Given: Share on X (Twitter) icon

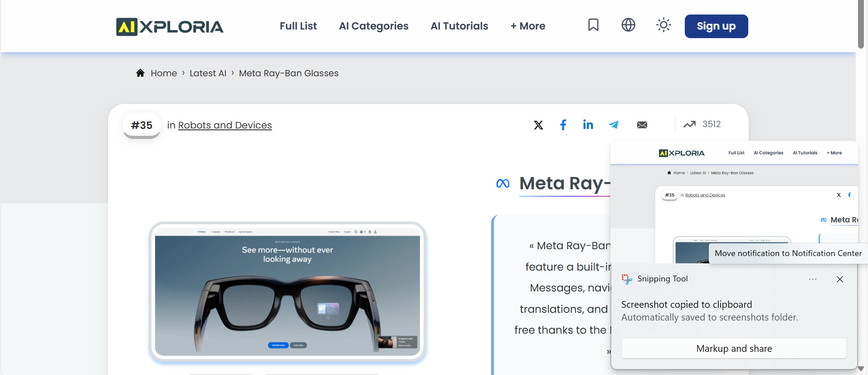Looking at the screenshot, I should [x=538, y=125].
